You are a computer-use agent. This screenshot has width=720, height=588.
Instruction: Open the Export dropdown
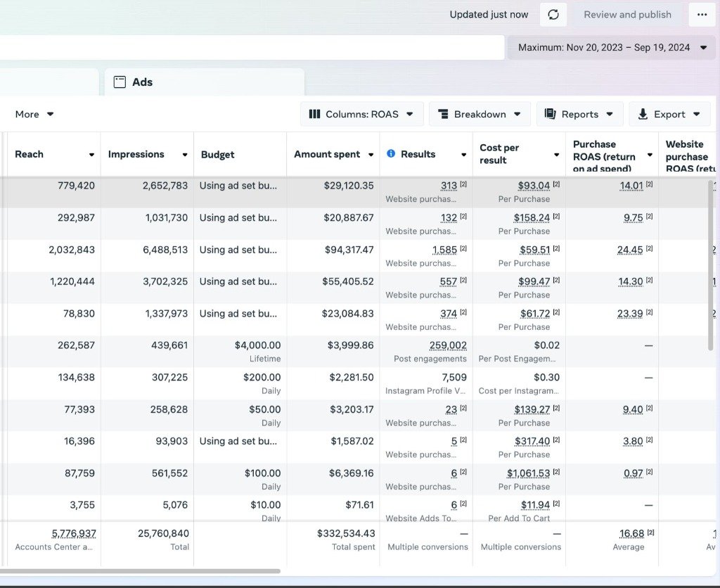click(x=669, y=114)
